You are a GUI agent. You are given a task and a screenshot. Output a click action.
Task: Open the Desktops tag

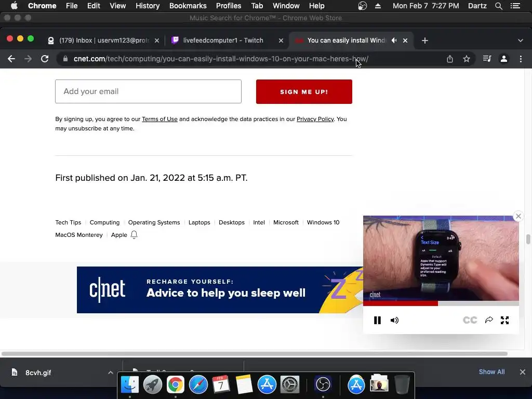click(x=231, y=222)
